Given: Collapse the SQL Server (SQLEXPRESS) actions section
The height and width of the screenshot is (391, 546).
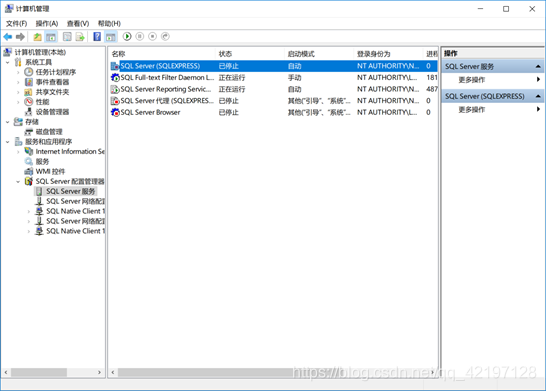Looking at the screenshot, I should (538, 96).
